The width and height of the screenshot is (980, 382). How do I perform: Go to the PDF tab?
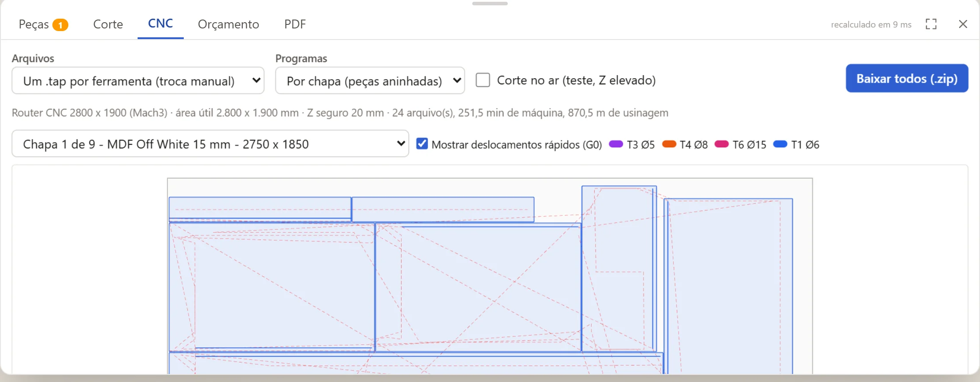click(295, 24)
